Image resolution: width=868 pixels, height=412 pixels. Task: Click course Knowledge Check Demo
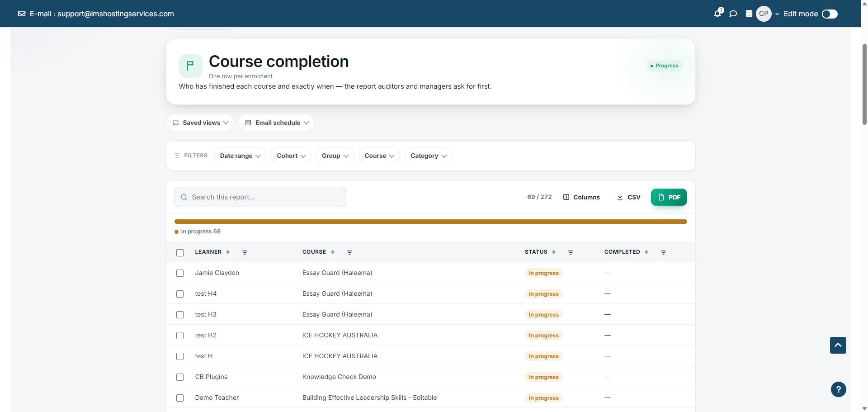click(x=339, y=377)
